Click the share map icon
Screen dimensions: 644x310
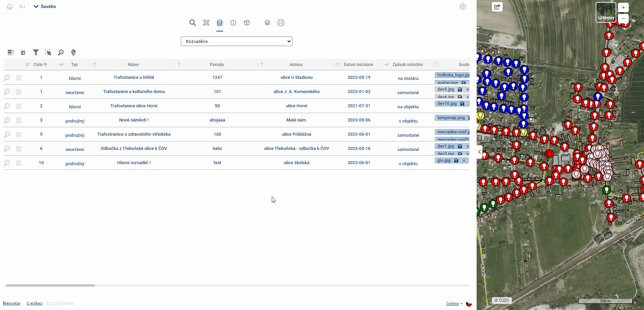point(497,7)
